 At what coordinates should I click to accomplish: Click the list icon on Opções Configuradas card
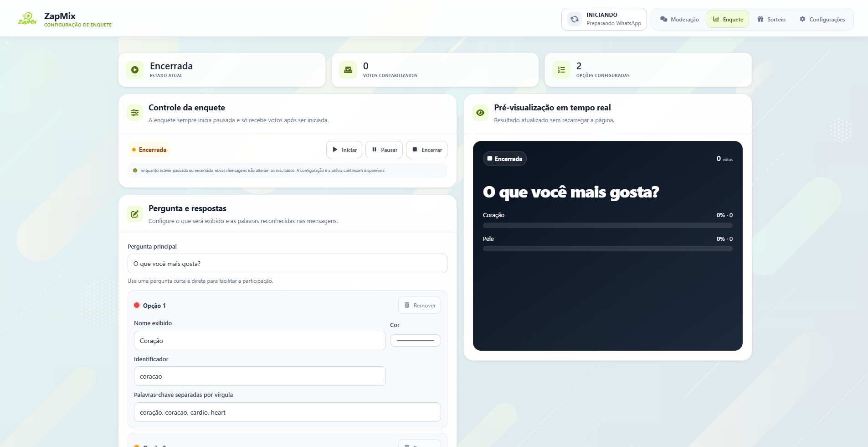pyautogui.click(x=561, y=70)
